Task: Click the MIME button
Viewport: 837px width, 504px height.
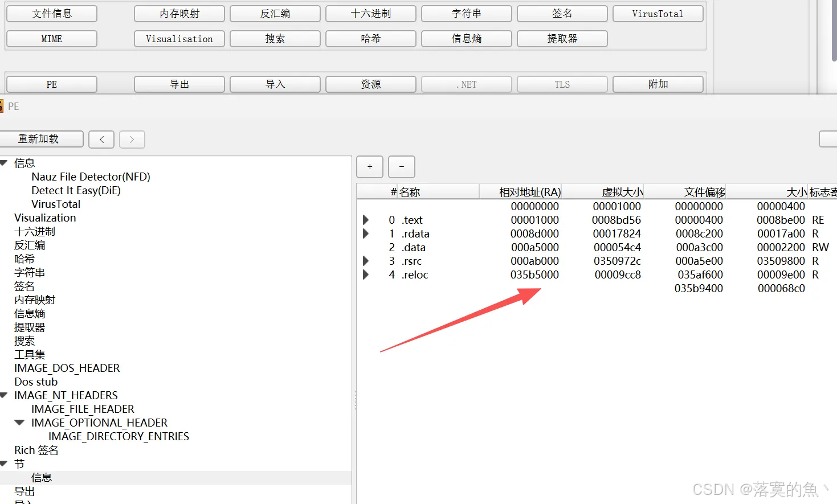Action: [x=52, y=39]
